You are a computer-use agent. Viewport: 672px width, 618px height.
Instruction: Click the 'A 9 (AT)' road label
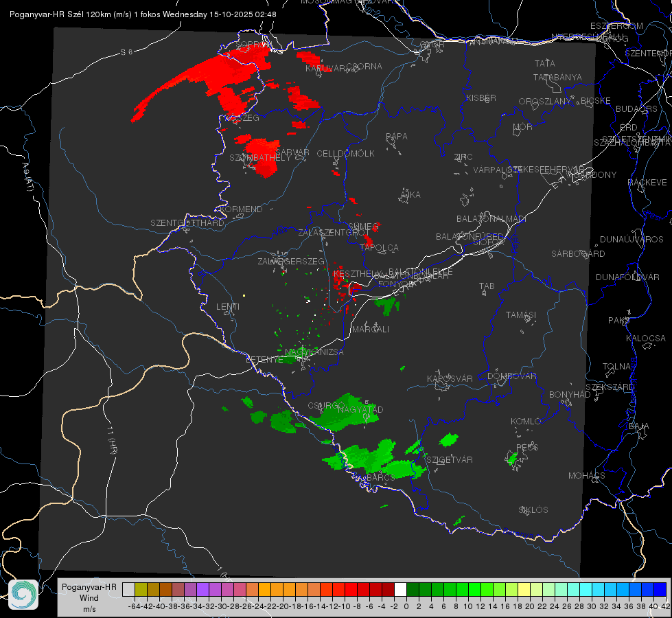point(27,176)
